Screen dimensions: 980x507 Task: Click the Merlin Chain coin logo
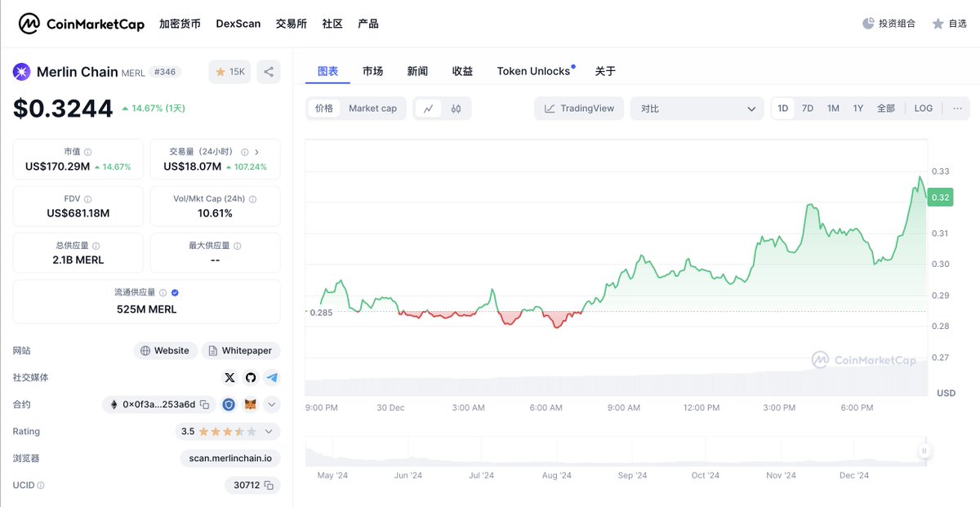[21, 72]
